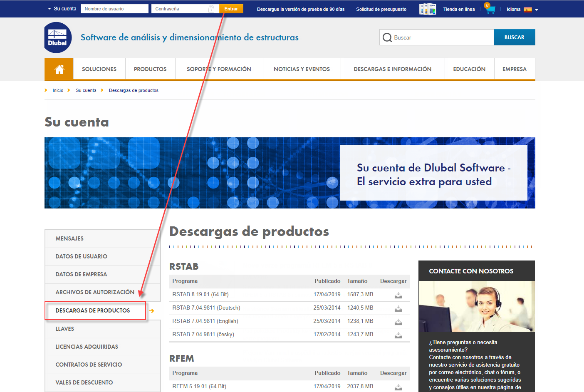
Task: Click the support agent photo
Action: pos(477,306)
